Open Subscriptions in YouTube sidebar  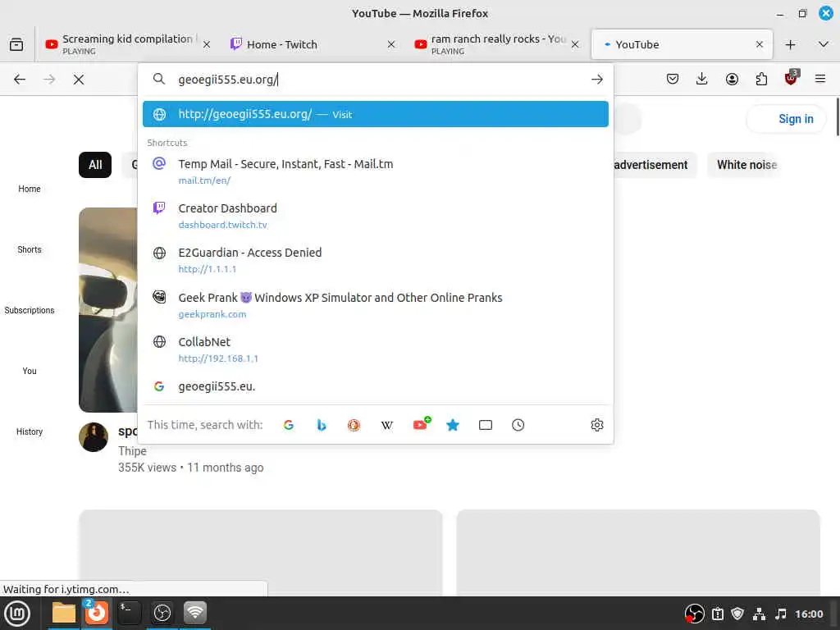[x=30, y=310]
